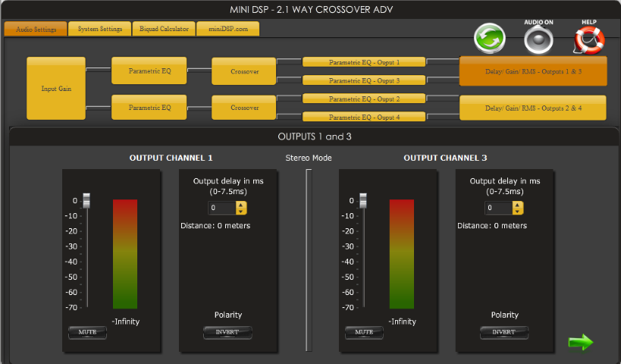Click the Output Channel 1 gain slider handle

[86, 200]
